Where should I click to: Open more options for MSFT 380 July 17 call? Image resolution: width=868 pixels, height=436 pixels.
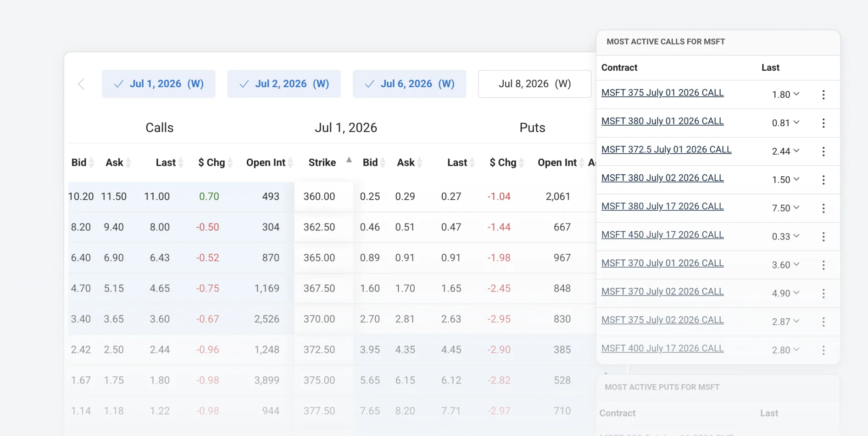[823, 208]
